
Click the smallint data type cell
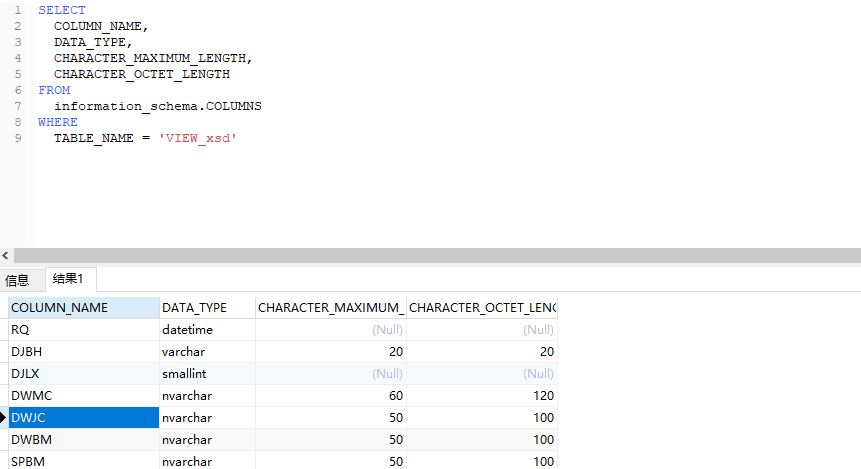point(207,373)
